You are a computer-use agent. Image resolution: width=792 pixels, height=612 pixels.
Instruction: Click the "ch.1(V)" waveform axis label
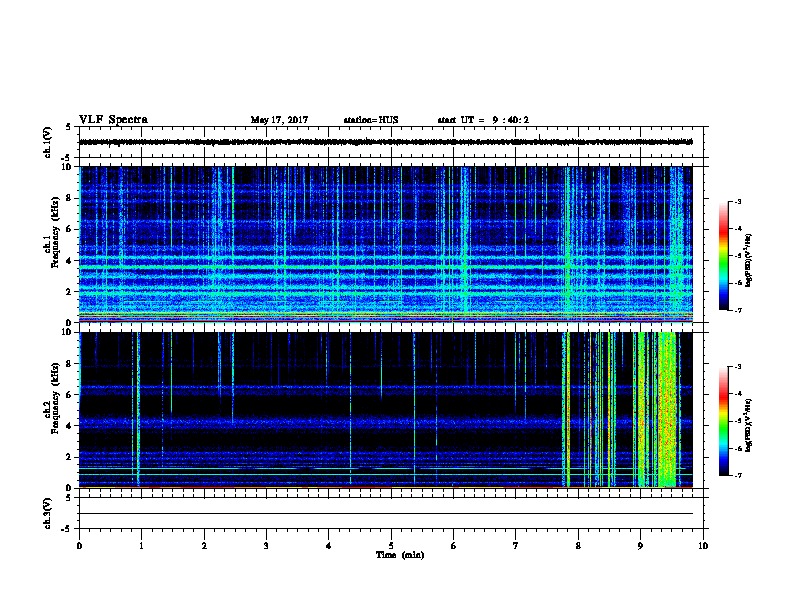[x=48, y=142]
